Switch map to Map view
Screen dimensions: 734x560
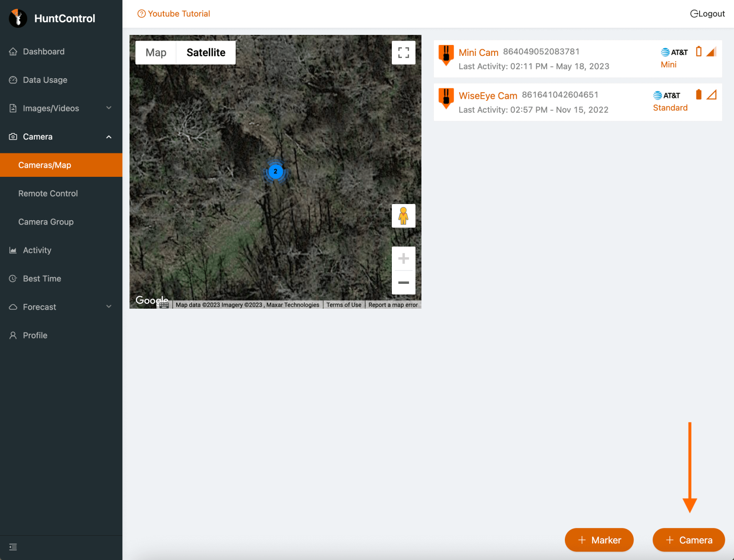(x=155, y=53)
